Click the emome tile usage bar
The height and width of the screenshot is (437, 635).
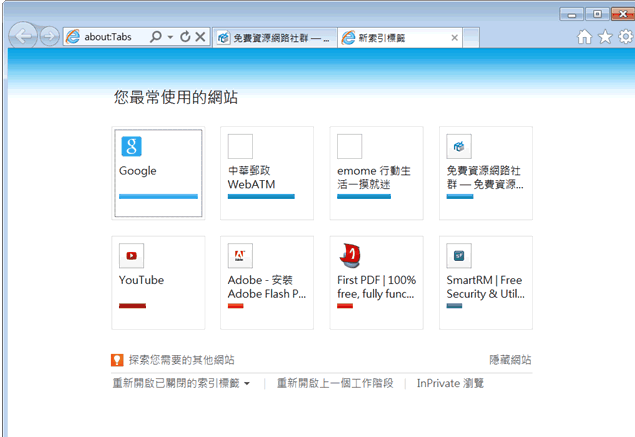click(364, 196)
